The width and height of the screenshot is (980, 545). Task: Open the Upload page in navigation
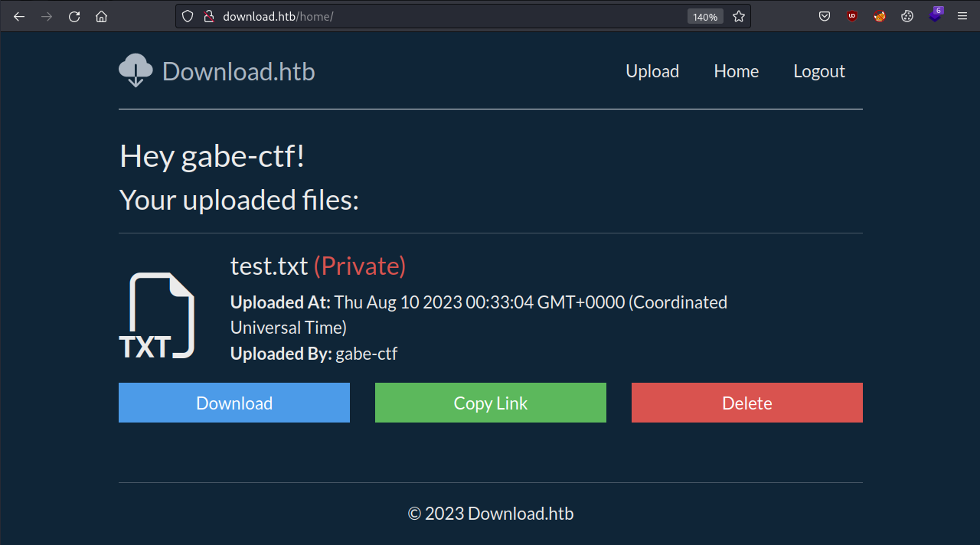pos(652,71)
